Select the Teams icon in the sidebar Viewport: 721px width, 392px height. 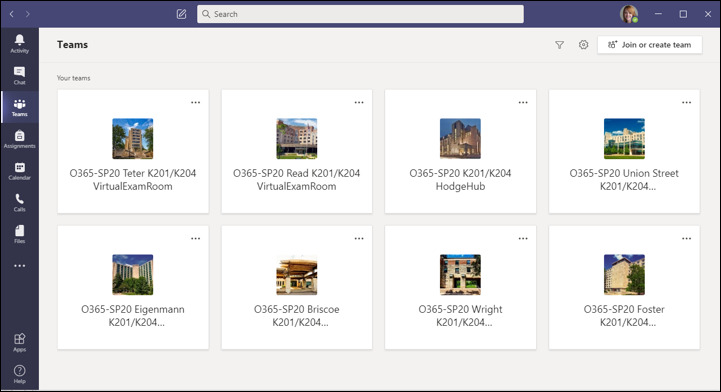coord(19,107)
